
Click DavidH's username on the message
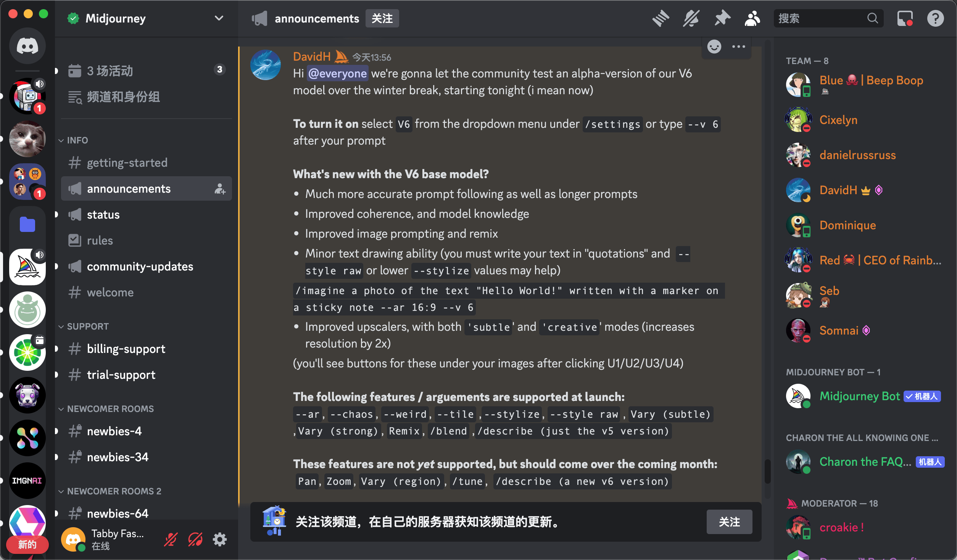[x=312, y=57]
